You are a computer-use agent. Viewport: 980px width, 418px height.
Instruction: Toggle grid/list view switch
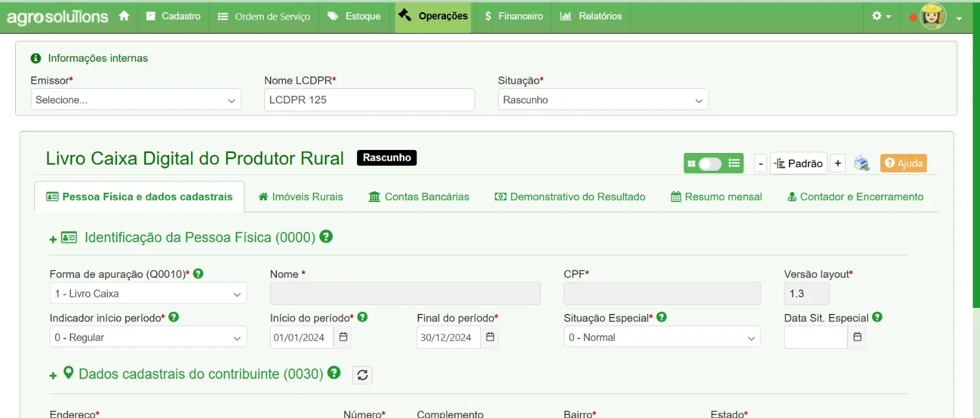click(x=710, y=163)
